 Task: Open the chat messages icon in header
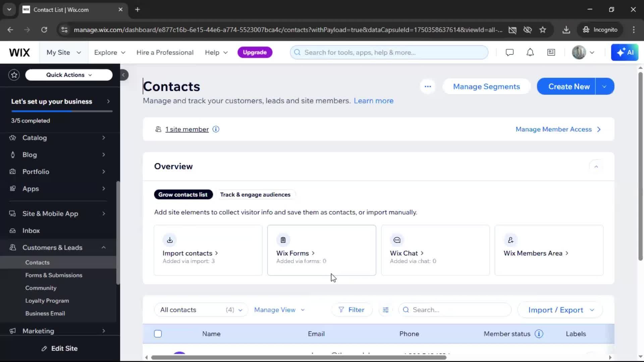(x=509, y=53)
